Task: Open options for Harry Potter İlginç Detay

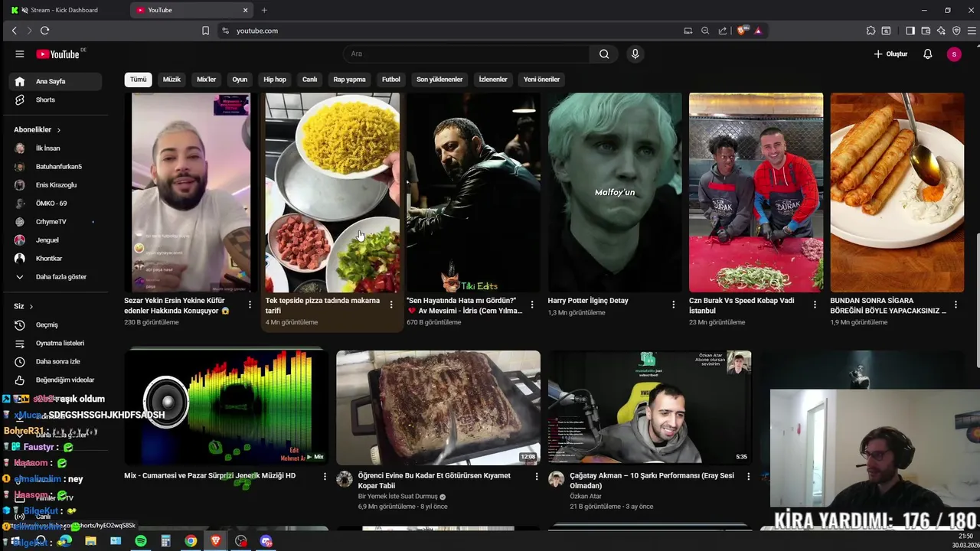Action: (673, 305)
